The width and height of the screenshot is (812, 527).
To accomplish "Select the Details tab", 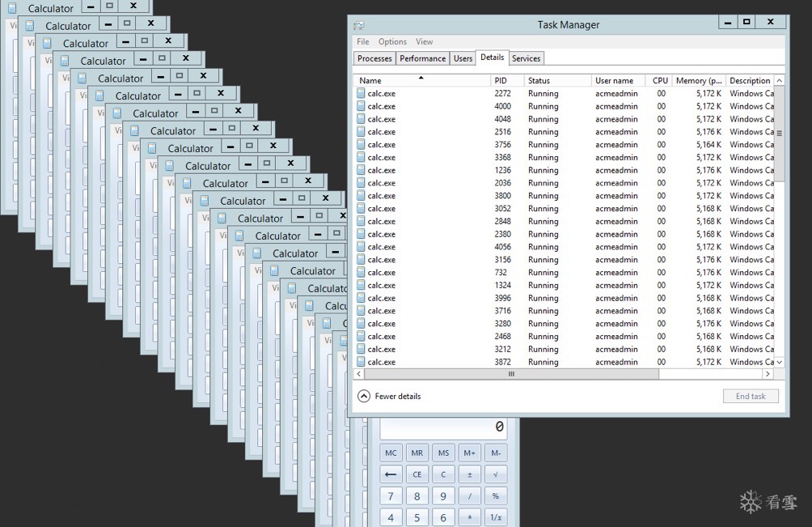I will 492,57.
